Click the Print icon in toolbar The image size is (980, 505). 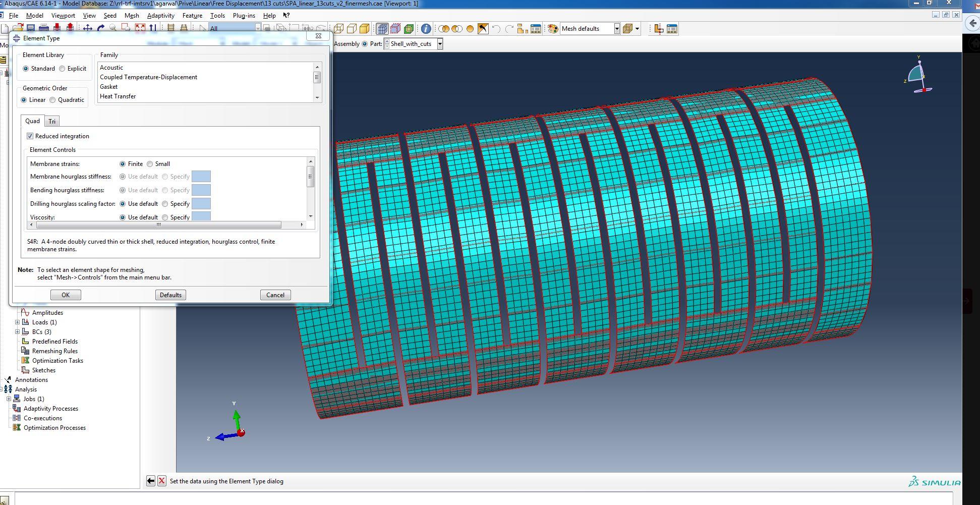click(x=44, y=28)
